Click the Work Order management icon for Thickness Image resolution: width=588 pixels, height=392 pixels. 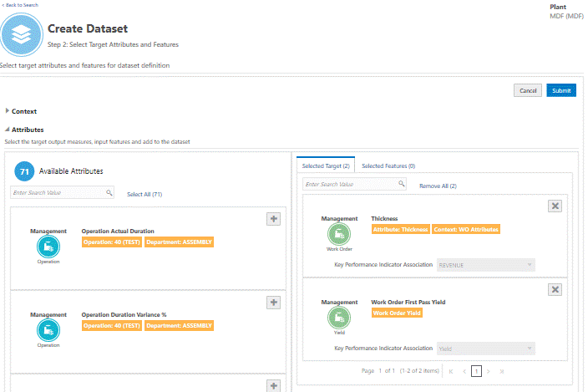[339, 234]
